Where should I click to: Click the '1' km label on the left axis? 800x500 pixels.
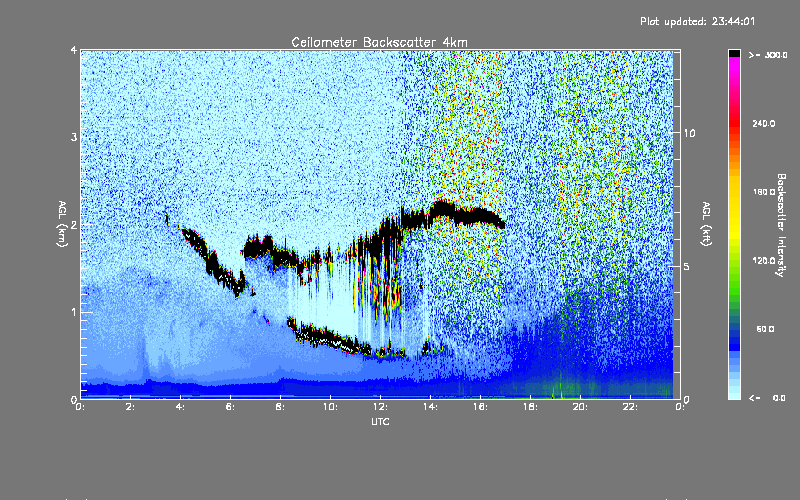[74, 312]
